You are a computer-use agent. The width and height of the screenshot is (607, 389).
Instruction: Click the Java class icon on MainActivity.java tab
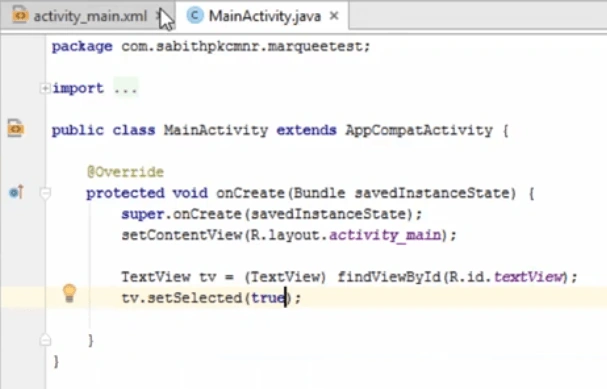pos(195,15)
